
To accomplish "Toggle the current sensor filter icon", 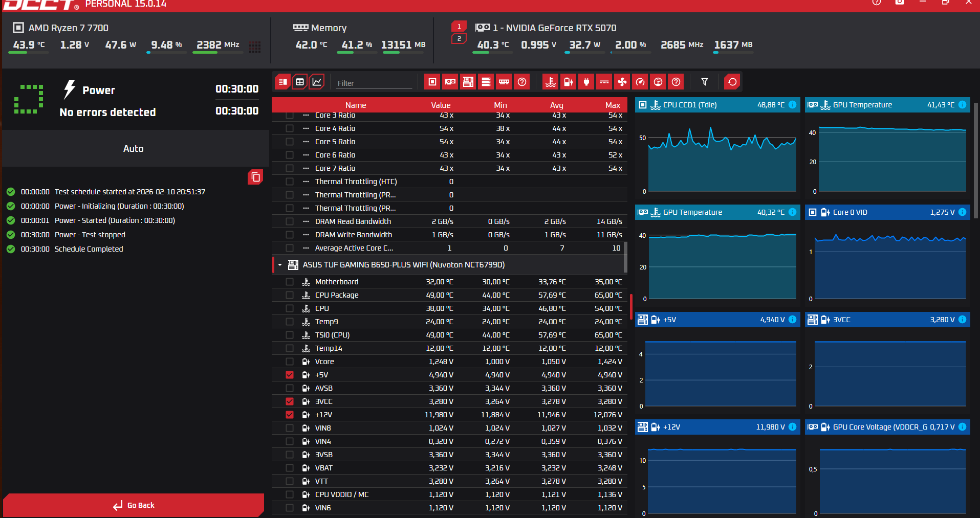I will point(604,82).
